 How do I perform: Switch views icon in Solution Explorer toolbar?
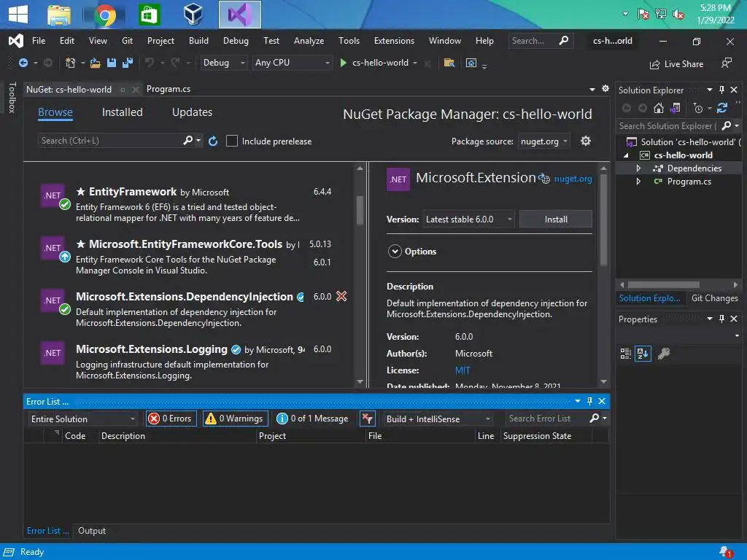[x=675, y=108]
